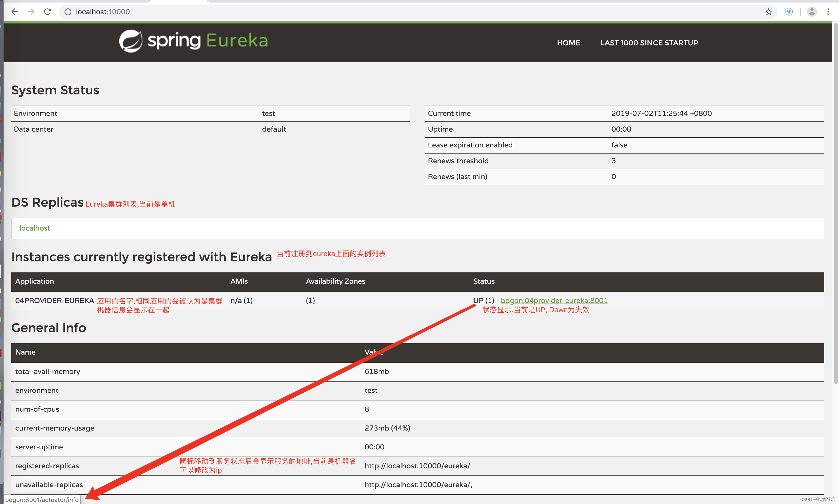839x504 pixels.
Task: Open the bogon:04provider-eureka:8001 instance link
Action: [554, 300]
